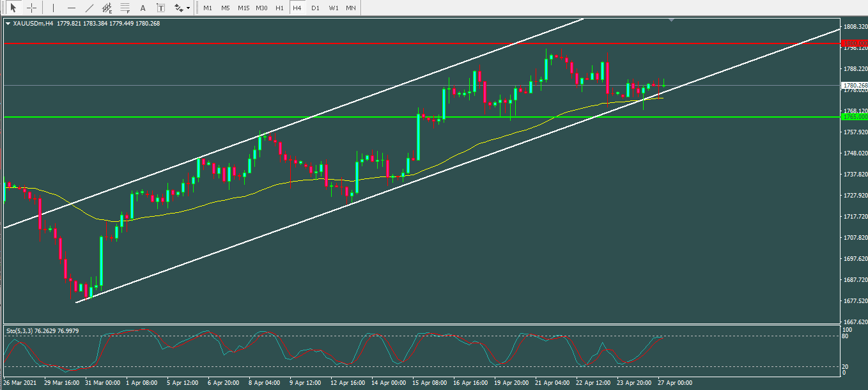Add text with the A tool
The width and height of the screenshot is (868, 390).
click(x=143, y=8)
